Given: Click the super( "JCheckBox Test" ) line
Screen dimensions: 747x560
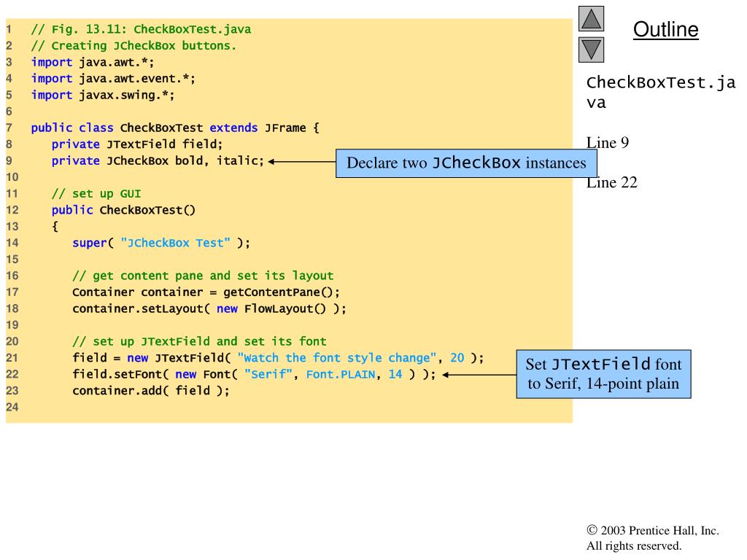Looking at the screenshot, I should click(161, 243).
